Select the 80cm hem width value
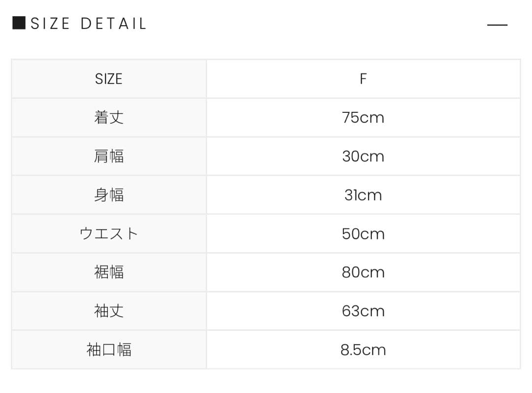 coord(363,272)
